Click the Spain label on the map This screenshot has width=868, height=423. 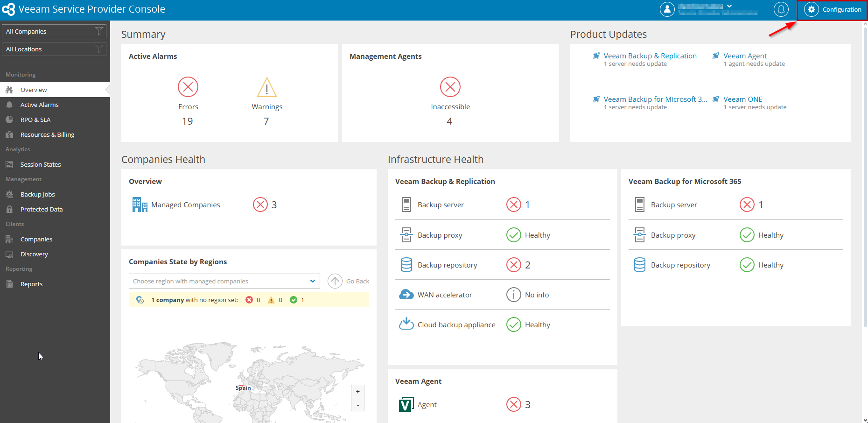click(243, 388)
